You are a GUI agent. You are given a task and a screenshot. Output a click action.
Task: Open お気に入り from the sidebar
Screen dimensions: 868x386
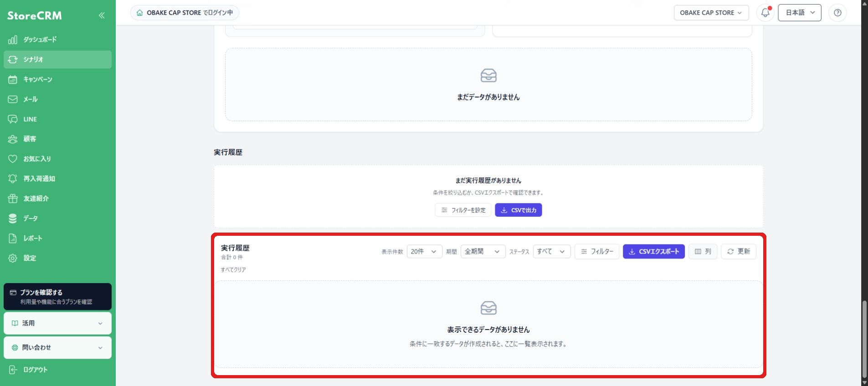click(57, 159)
